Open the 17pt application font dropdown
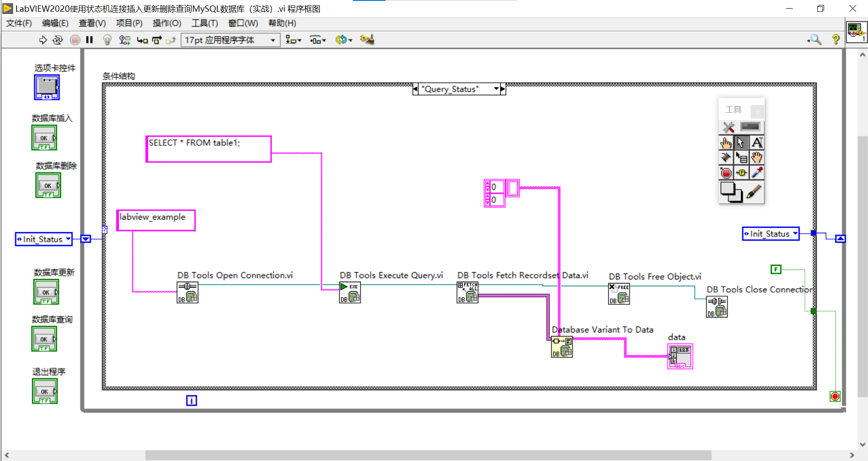Image resolution: width=868 pixels, height=461 pixels. coord(272,40)
